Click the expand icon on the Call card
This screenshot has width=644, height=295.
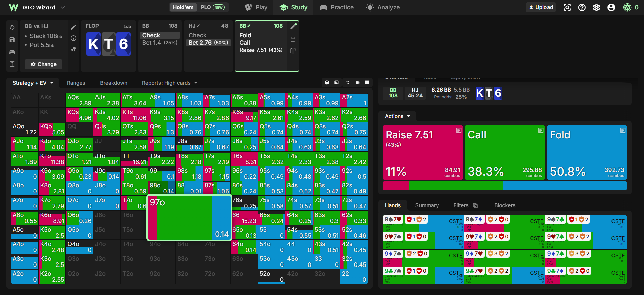coord(541,130)
